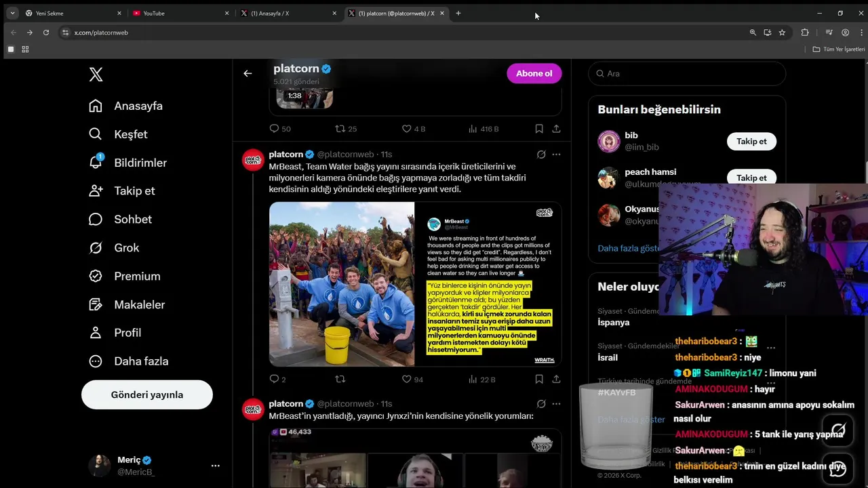868x488 pixels.
Task: Switch to Anasayfa / X browser tab
Action: click(x=289, y=13)
